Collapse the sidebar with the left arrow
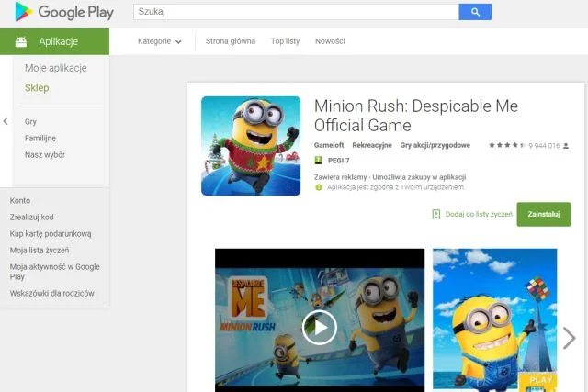 click(x=6, y=121)
